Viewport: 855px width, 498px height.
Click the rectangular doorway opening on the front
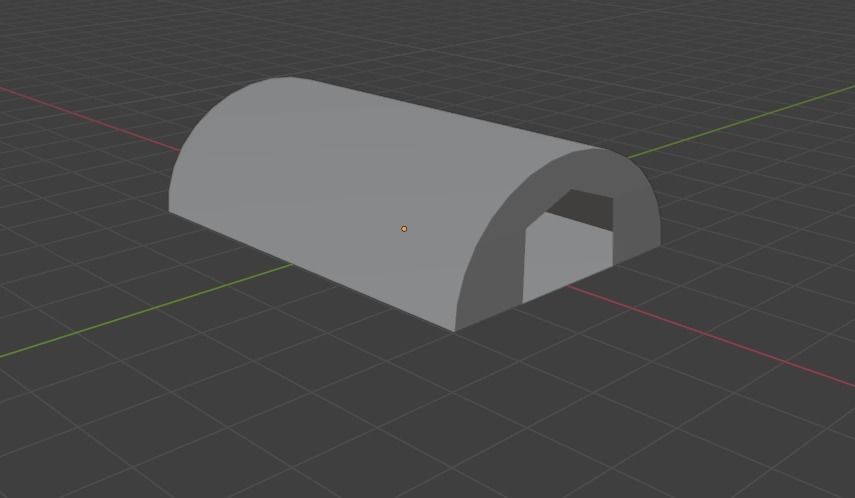(x=568, y=245)
